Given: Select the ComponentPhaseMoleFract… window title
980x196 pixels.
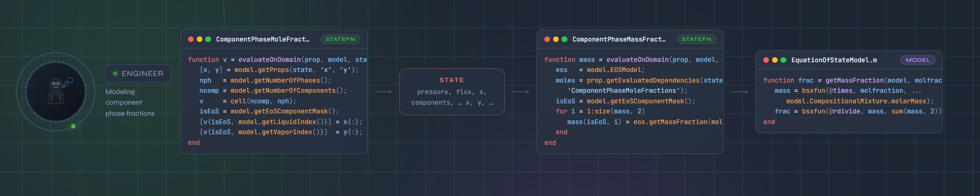Looking at the screenshot, I should (263, 40).
